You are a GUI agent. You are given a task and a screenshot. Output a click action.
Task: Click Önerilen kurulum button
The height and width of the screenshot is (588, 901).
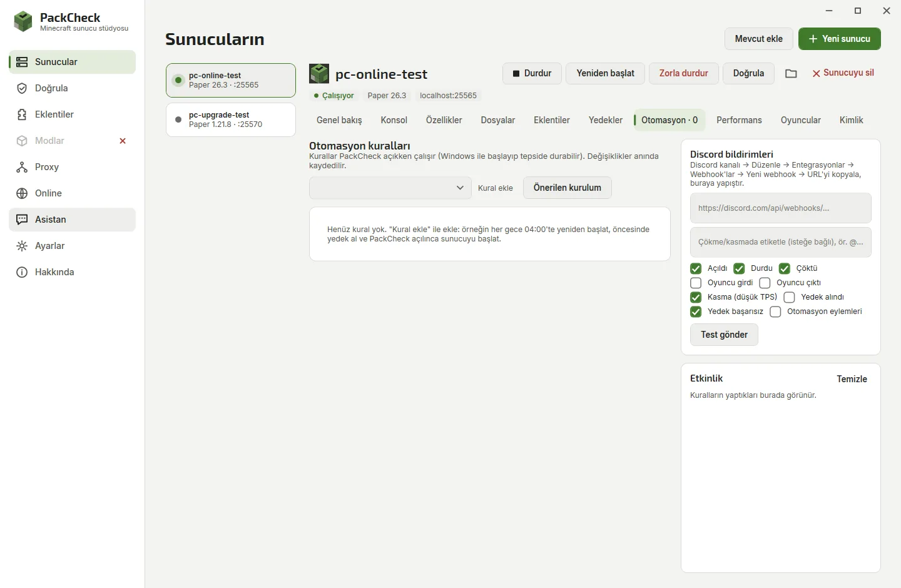tap(568, 188)
